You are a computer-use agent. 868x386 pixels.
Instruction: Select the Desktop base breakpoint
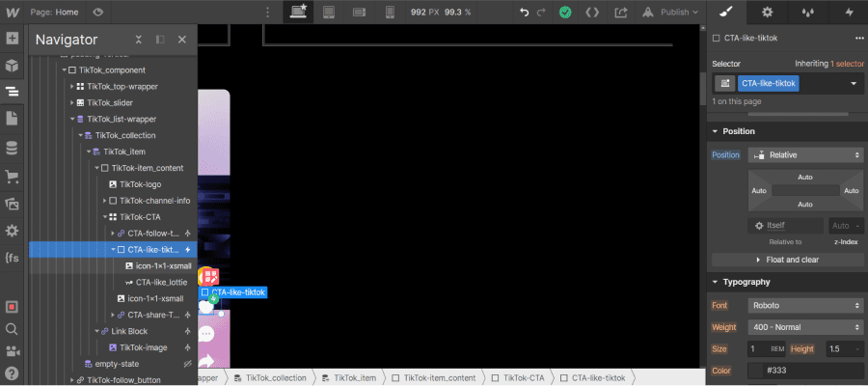(x=298, y=12)
